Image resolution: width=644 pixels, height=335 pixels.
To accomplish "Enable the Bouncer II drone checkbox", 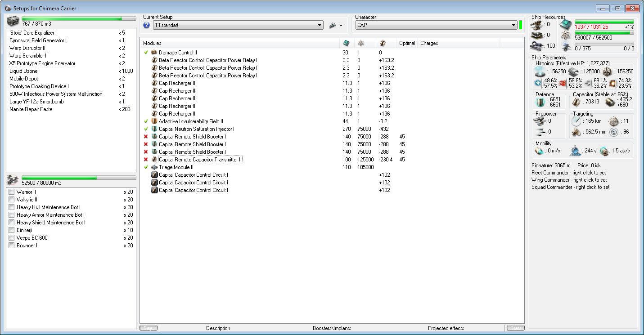I will (x=12, y=246).
